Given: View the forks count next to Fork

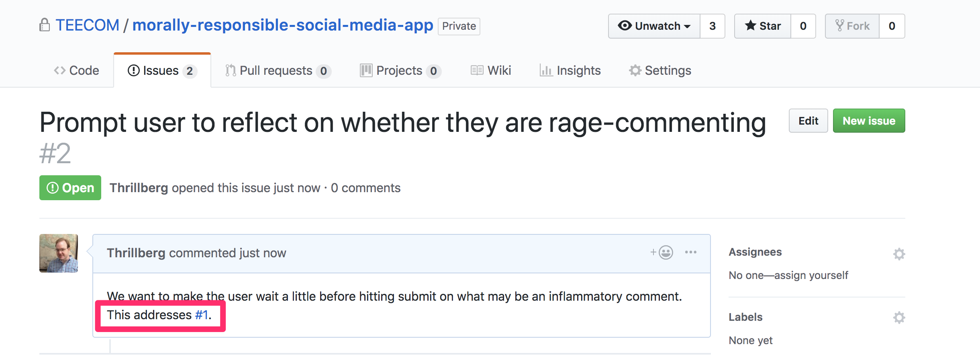Looking at the screenshot, I should coord(892,26).
